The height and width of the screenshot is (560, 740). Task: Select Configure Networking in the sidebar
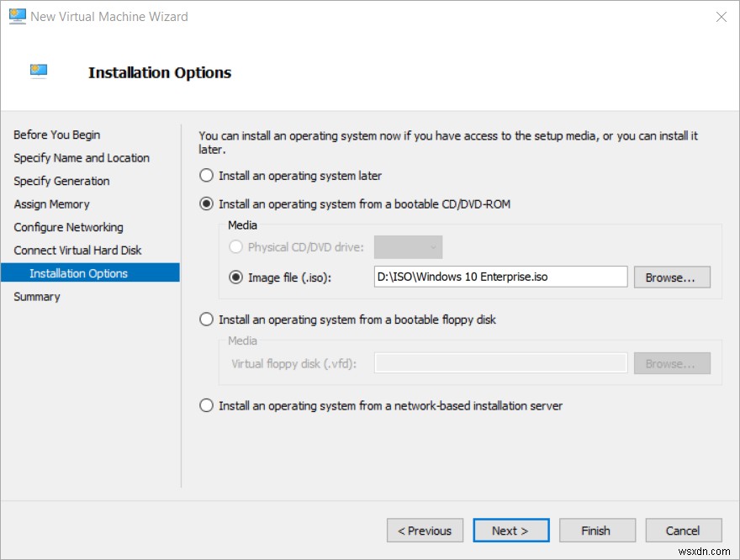pos(68,227)
